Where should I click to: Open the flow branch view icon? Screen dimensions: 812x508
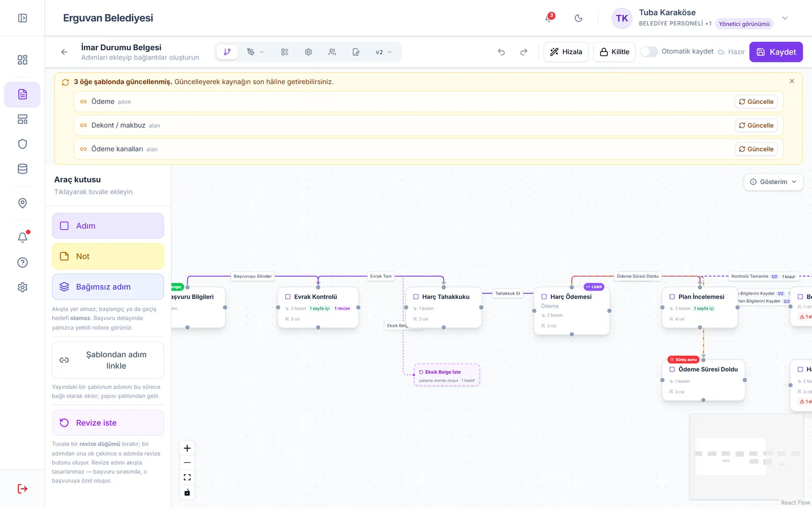coord(227,52)
